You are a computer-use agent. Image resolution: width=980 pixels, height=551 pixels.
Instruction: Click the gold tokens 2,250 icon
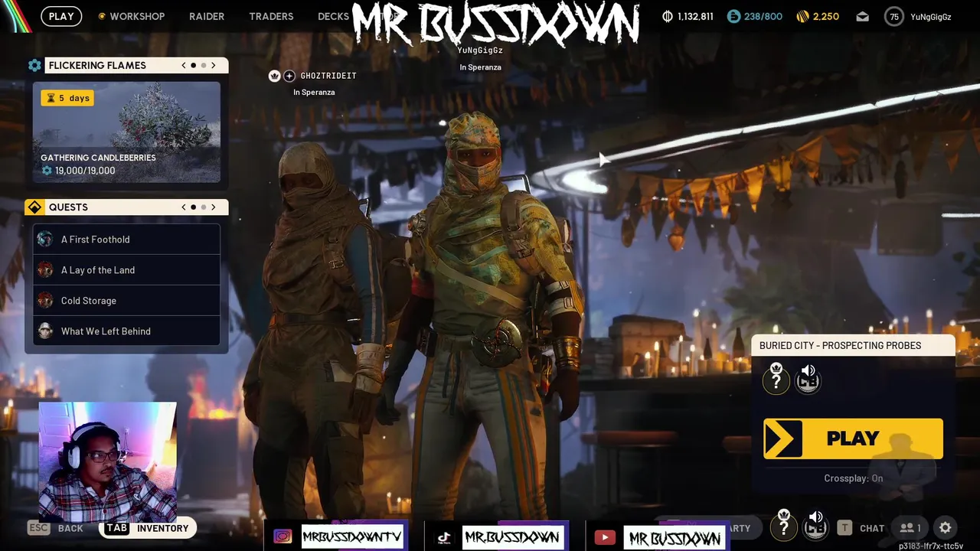pyautogui.click(x=802, y=16)
